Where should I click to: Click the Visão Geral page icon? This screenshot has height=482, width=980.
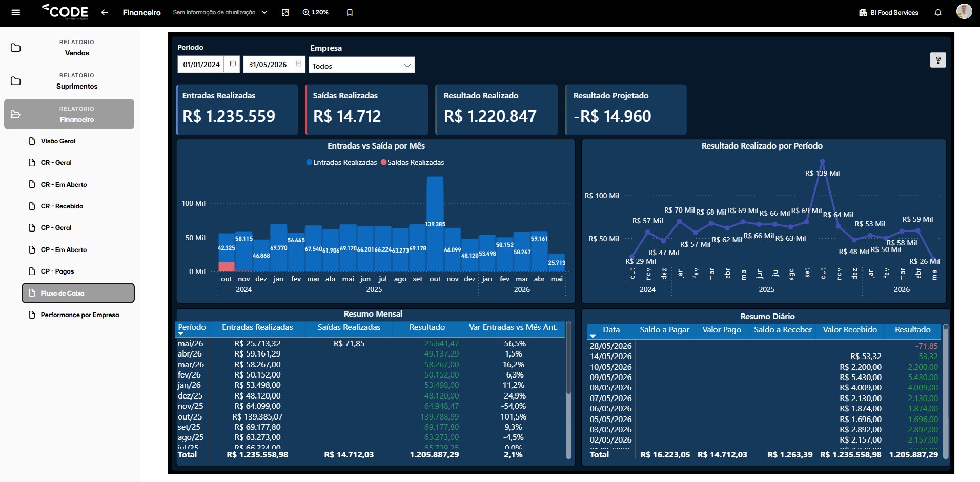coord(32,141)
